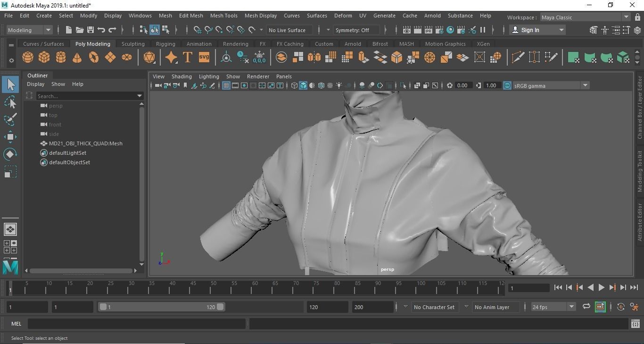Screen dimensions: 644x344
Task: Switch to the Sculpting shelf tab
Action: click(133, 44)
